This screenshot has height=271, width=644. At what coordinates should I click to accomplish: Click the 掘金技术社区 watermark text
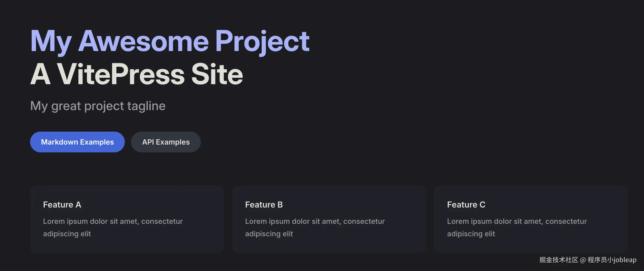(559, 260)
